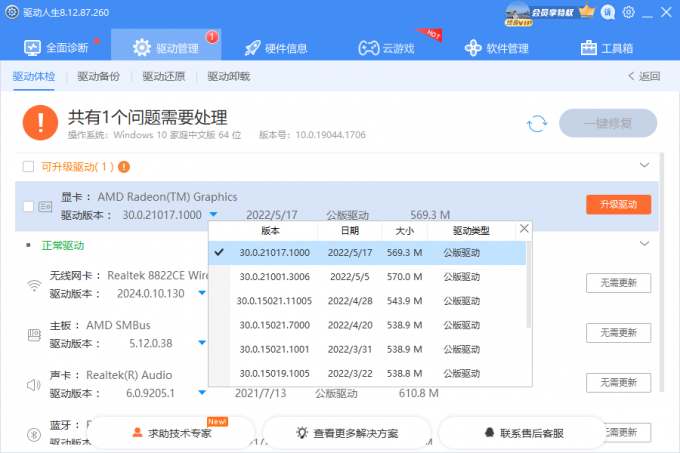Image resolution: width=680 pixels, height=453 pixels.
Task: Click the checkmark on selected version row
Action: [x=219, y=252]
